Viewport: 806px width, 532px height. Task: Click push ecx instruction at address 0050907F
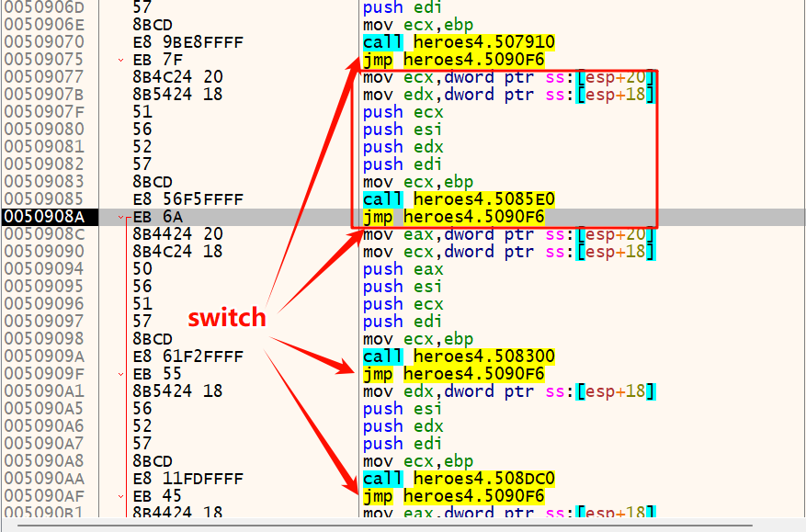click(403, 112)
